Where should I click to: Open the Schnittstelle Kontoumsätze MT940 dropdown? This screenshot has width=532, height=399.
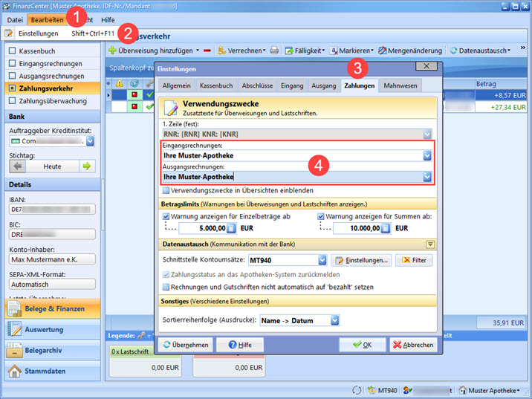pos(322,260)
